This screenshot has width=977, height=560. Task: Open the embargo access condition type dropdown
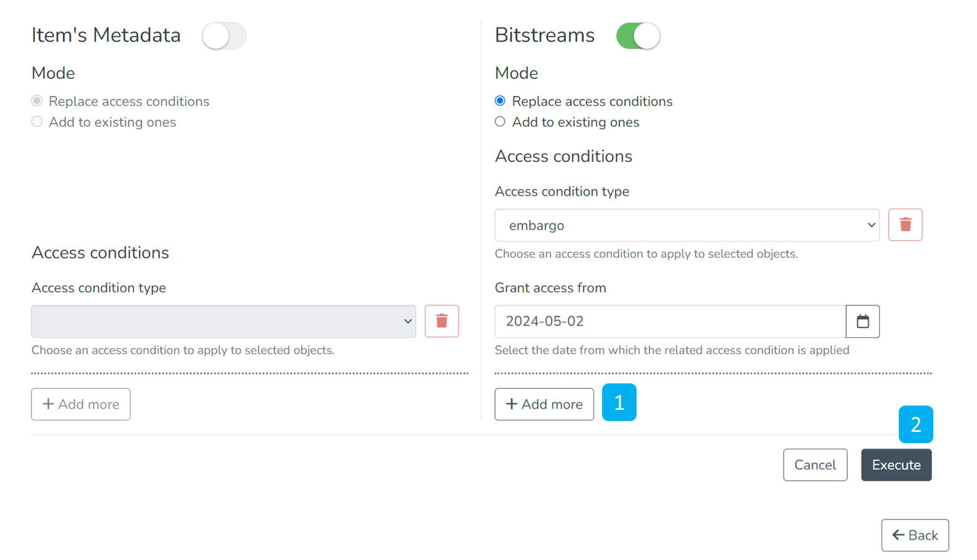point(686,225)
